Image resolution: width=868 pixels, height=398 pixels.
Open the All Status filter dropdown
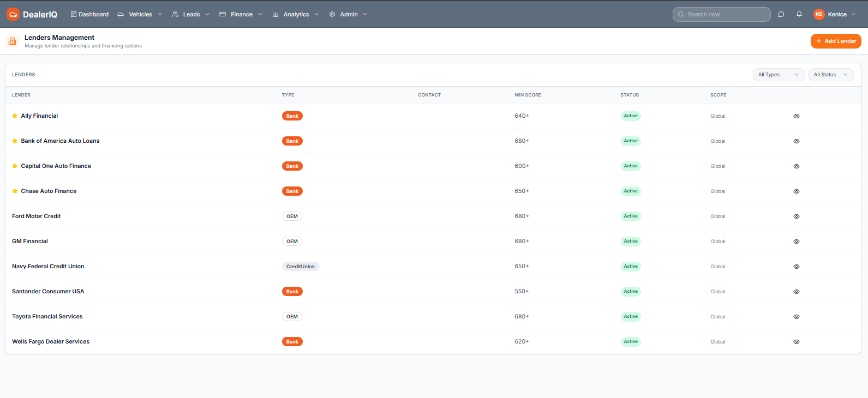(831, 75)
